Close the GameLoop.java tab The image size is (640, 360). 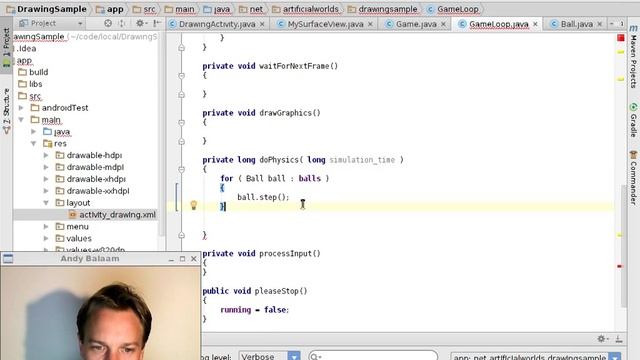[x=535, y=24]
